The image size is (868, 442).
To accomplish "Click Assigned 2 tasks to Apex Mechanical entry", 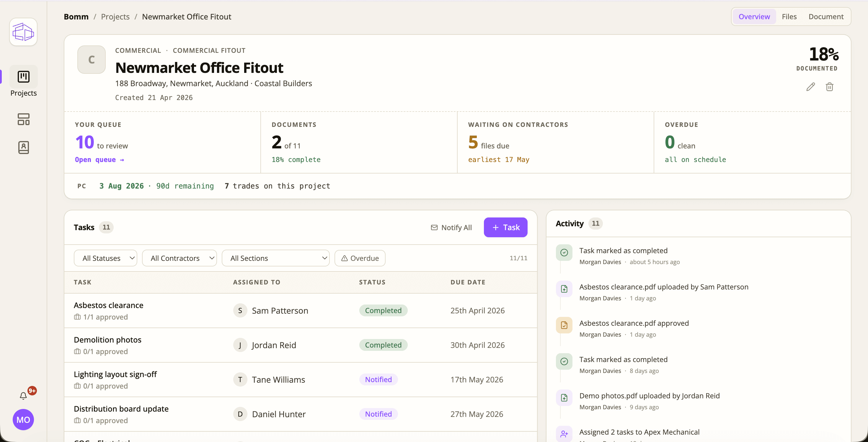I will point(639,432).
